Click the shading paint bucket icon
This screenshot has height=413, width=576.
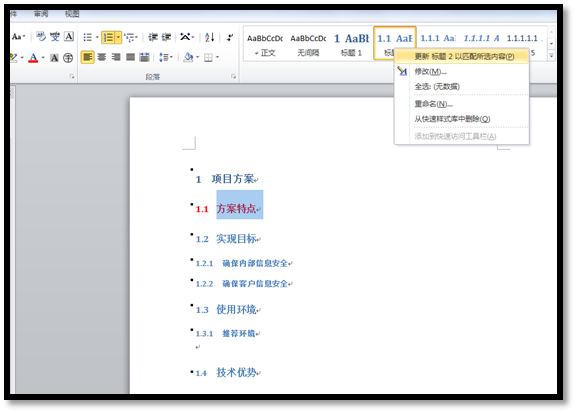pyautogui.click(x=188, y=57)
